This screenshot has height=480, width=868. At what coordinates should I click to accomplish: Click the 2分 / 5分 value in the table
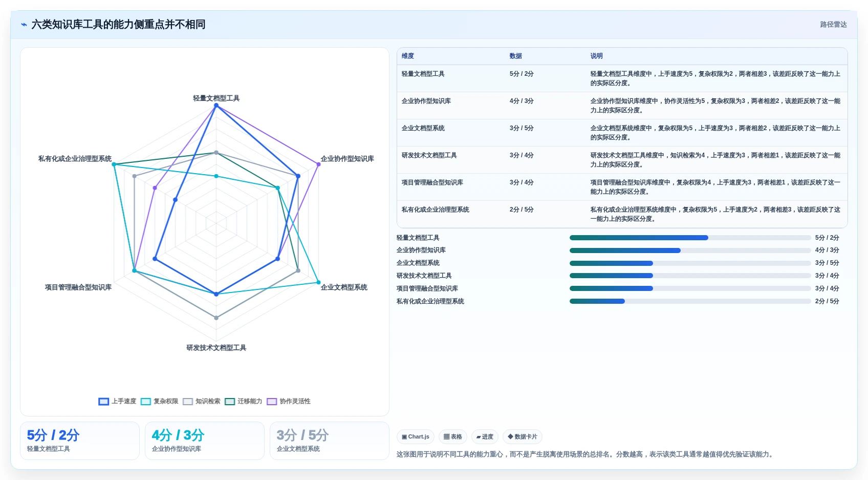point(522,210)
